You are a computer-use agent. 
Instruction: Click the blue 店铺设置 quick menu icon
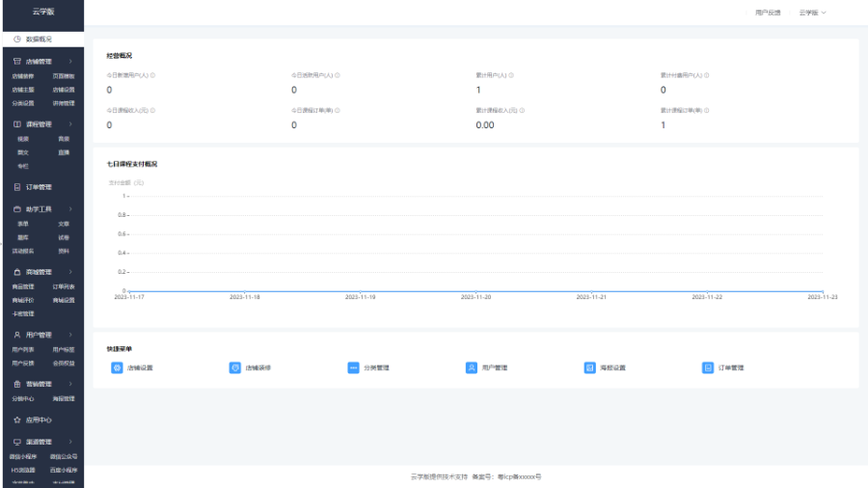pos(117,368)
